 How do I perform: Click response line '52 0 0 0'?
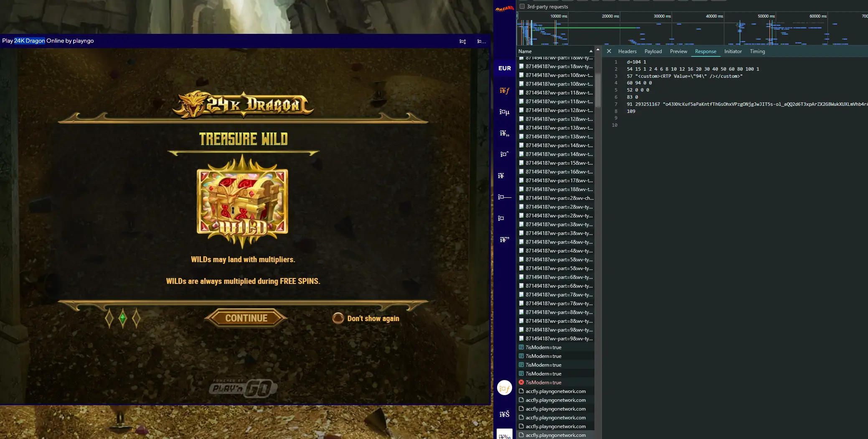pos(638,90)
